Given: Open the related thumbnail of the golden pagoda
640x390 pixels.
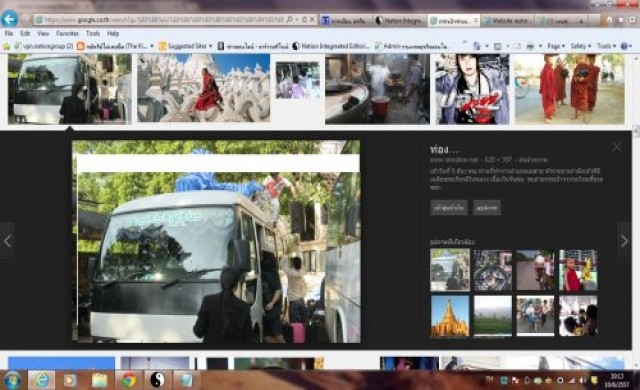Looking at the screenshot, I should click(450, 316).
